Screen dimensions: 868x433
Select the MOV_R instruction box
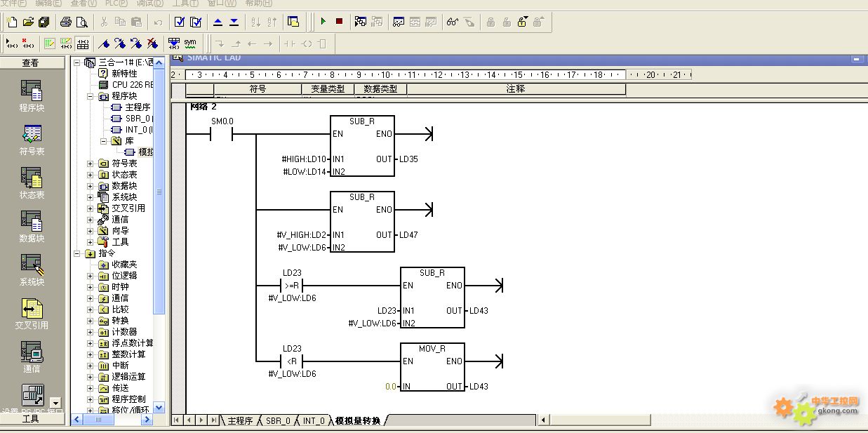click(x=432, y=368)
